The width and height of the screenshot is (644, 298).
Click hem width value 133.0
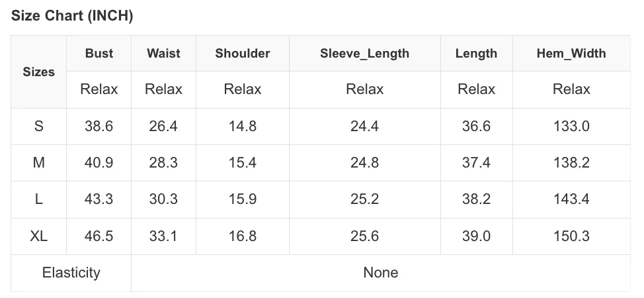click(571, 126)
